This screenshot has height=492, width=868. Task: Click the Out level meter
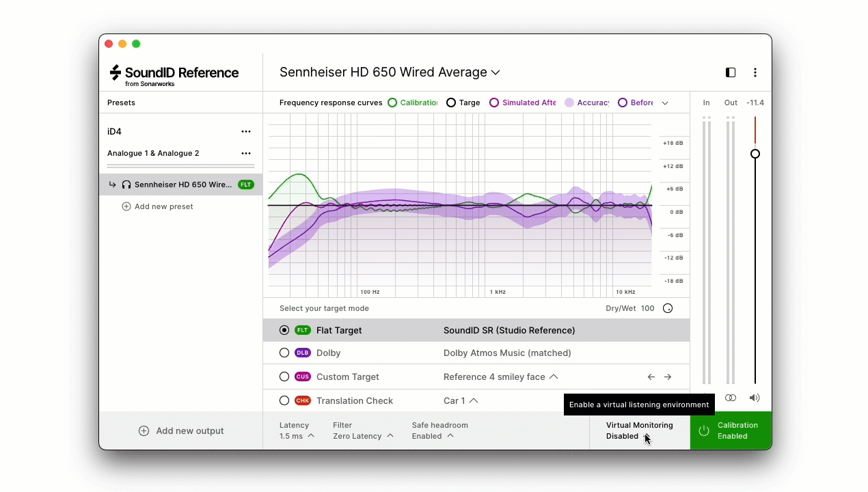click(731, 250)
